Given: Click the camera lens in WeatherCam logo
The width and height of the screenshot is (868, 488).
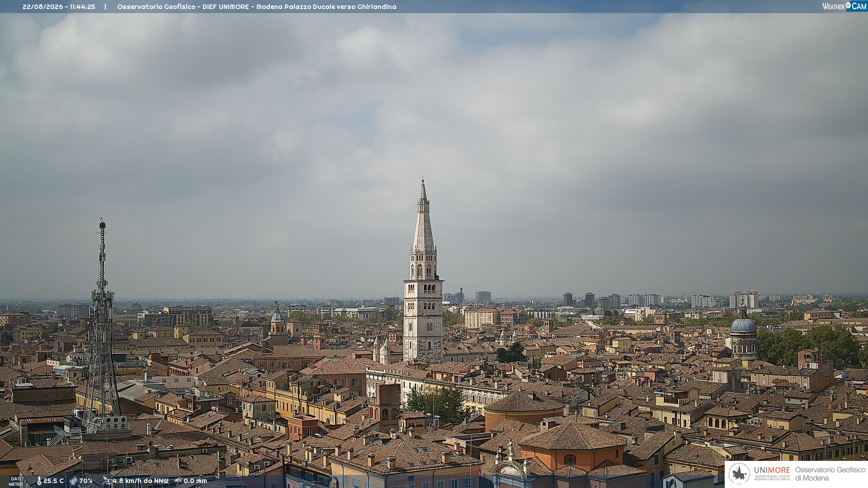Looking at the screenshot, I should pyautogui.click(x=848, y=5).
